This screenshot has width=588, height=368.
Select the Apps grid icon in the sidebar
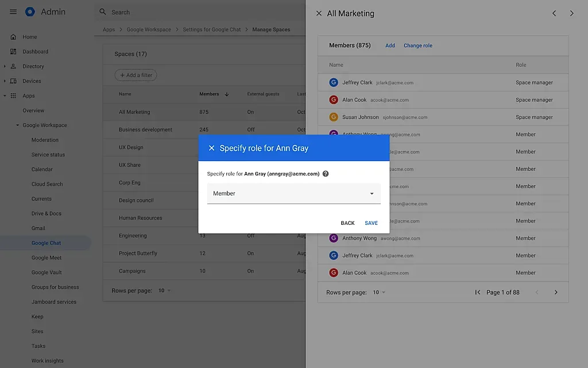pos(13,95)
